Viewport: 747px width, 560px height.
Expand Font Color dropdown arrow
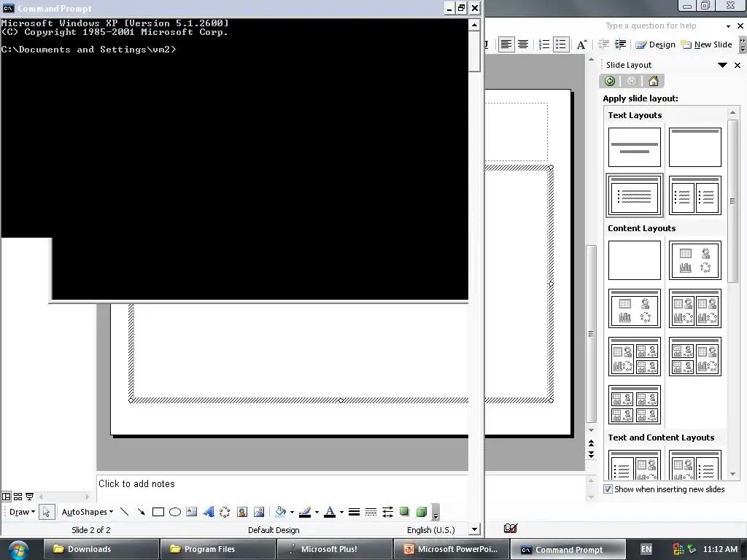click(341, 513)
